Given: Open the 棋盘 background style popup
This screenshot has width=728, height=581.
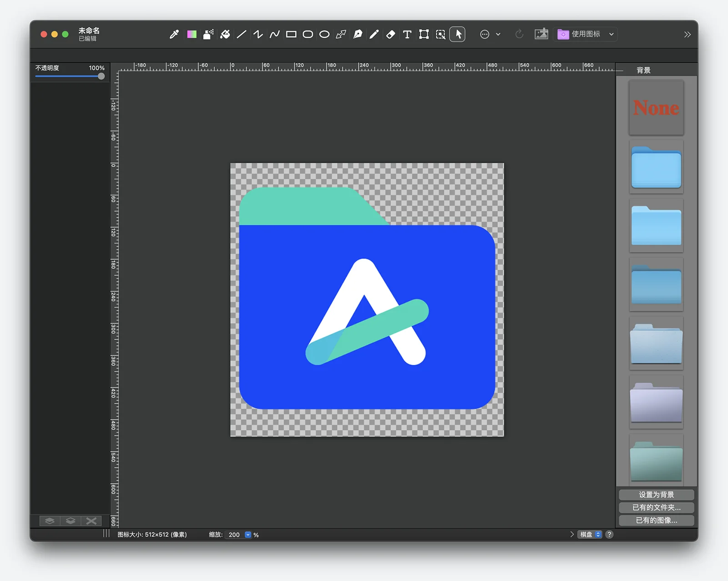Looking at the screenshot, I should tap(590, 535).
